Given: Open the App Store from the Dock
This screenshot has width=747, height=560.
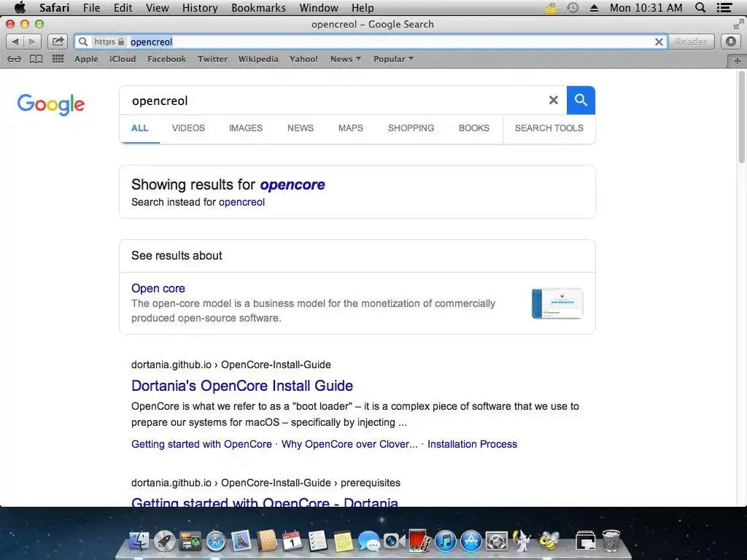Looking at the screenshot, I should pyautogui.click(x=471, y=542).
